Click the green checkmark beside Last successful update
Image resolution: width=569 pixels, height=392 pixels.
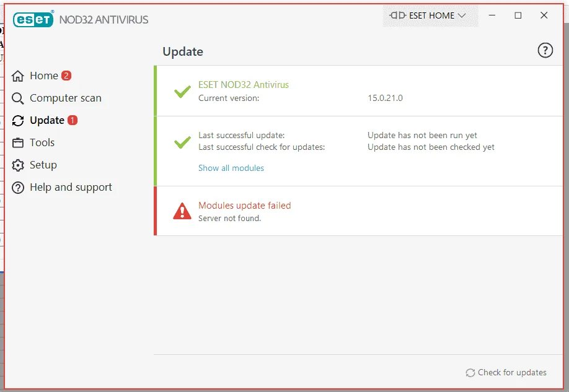point(182,142)
